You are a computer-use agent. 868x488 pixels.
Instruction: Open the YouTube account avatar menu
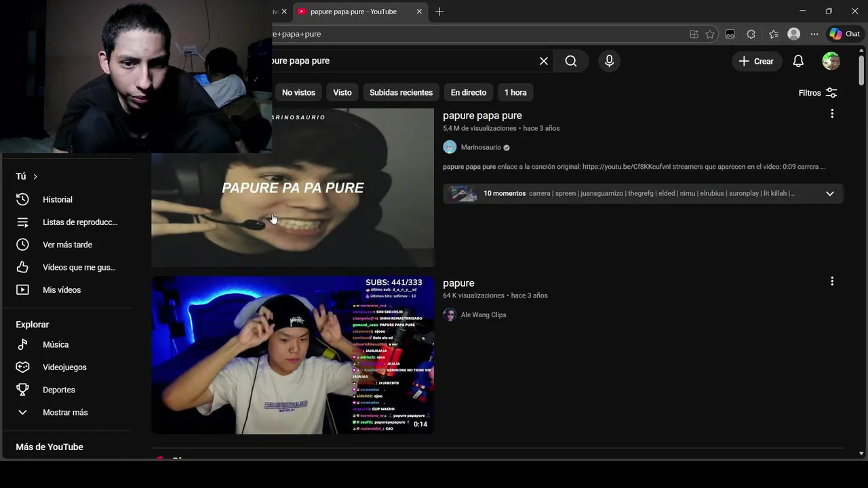tap(831, 61)
